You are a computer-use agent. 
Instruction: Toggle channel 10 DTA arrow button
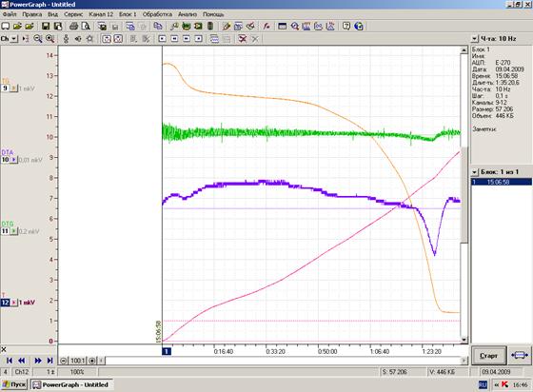tap(13, 160)
